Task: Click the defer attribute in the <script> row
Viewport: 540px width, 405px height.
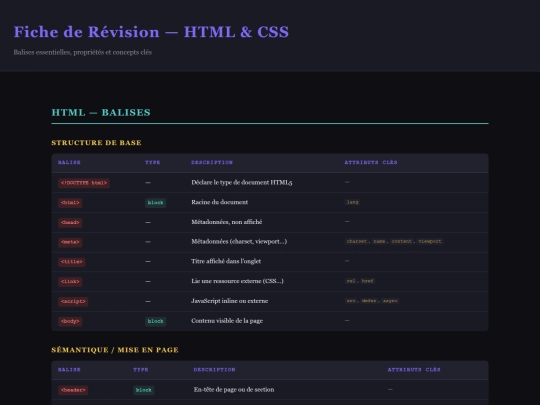Action: 369,301
